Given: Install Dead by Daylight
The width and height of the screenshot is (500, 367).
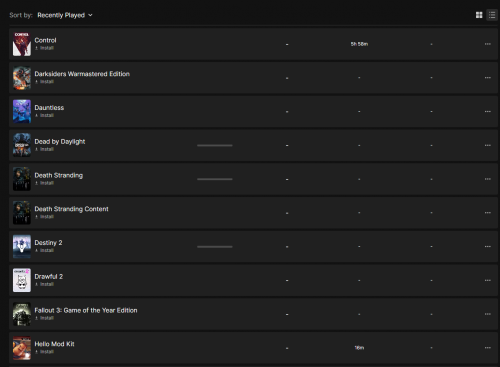Looking at the screenshot, I should point(44,149).
